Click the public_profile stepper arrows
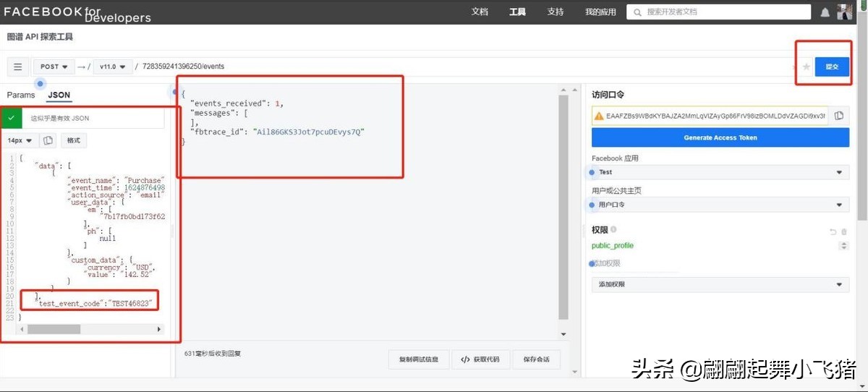The image size is (868, 392). click(843, 246)
